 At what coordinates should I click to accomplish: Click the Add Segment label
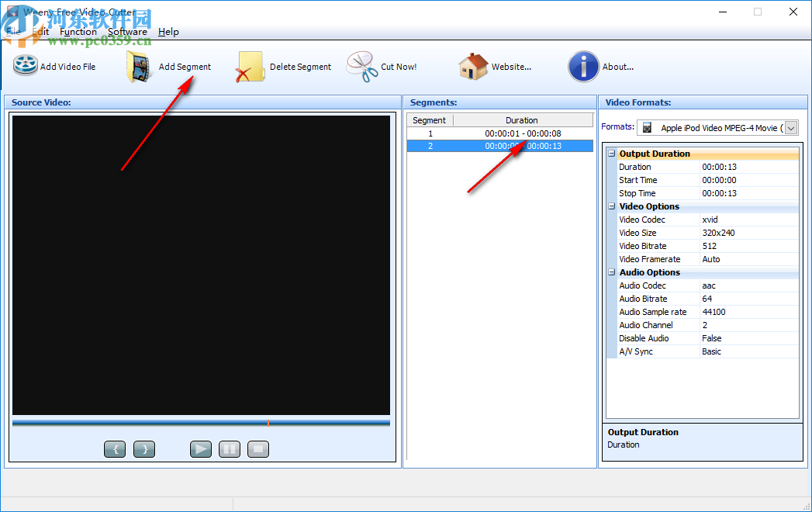tap(185, 67)
